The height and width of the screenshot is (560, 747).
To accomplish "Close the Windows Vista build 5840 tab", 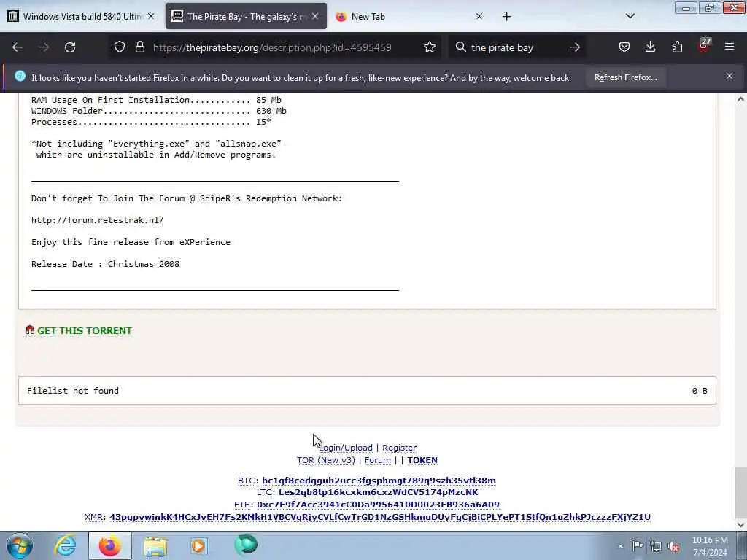I will click(x=151, y=17).
